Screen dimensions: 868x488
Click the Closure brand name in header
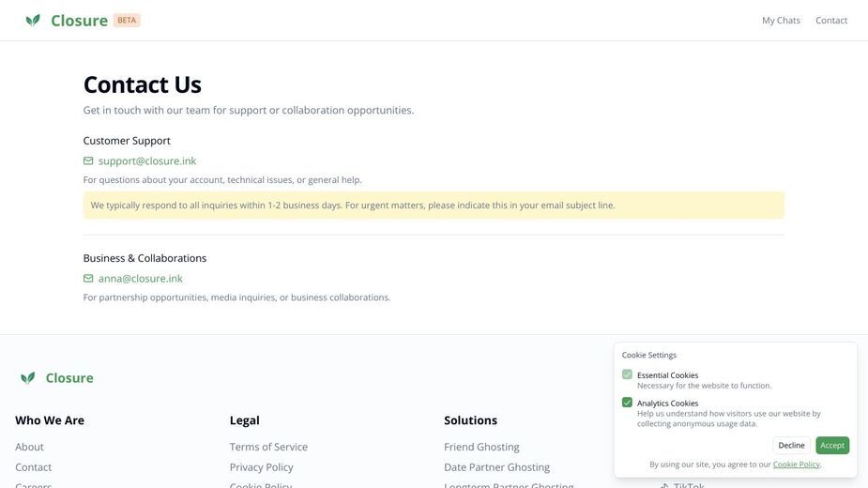pos(79,21)
